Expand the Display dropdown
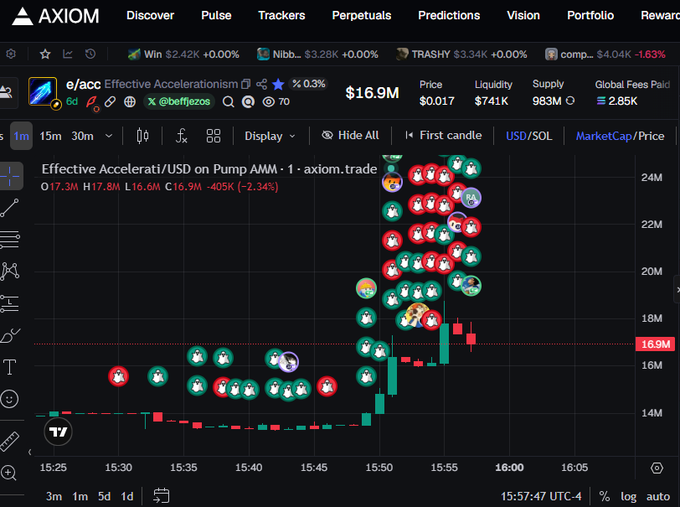Viewport: 680px width, 507px height. pyautogui.click(x=270, y=136)
